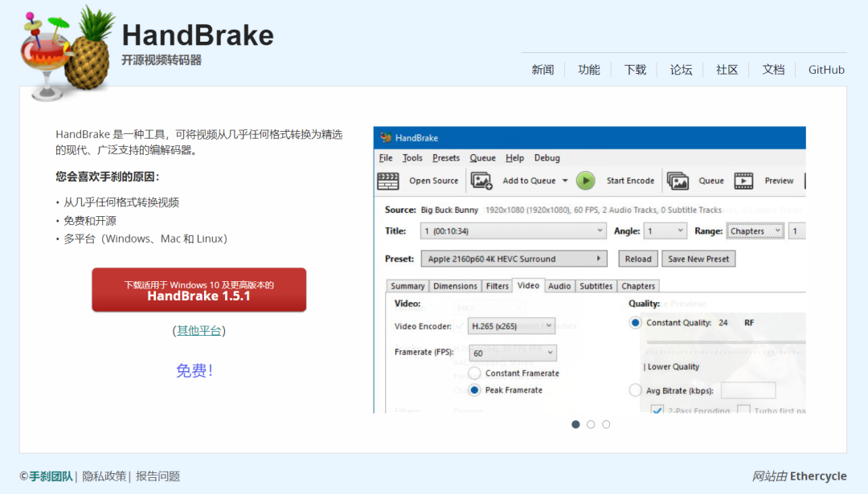Open the 新闻 navigation link
The height and width of the screenshot is (494, 868).
coord(542,70)
